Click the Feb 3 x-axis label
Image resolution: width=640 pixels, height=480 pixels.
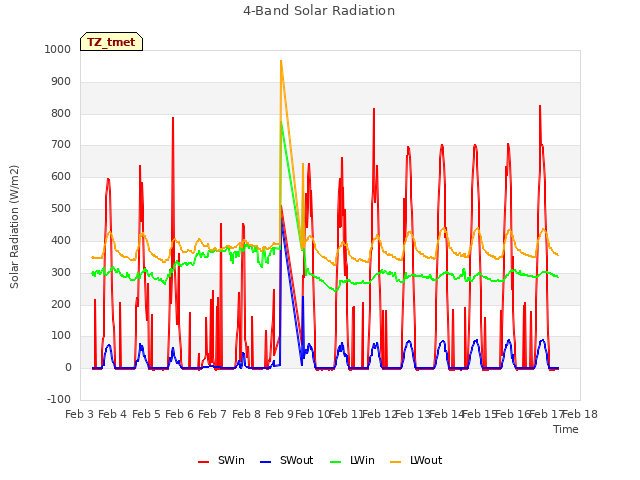tap(79, 414)
